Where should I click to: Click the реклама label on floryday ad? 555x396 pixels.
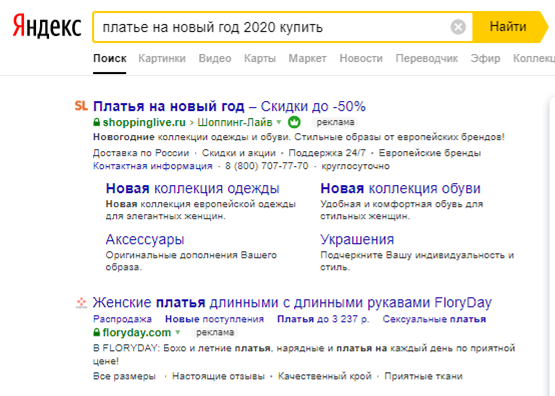[x=215, y=333]
